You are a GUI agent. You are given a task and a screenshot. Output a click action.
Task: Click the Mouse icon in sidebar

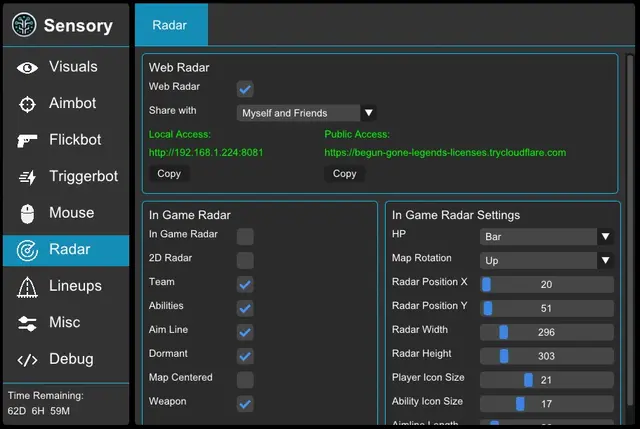(28, 213)
